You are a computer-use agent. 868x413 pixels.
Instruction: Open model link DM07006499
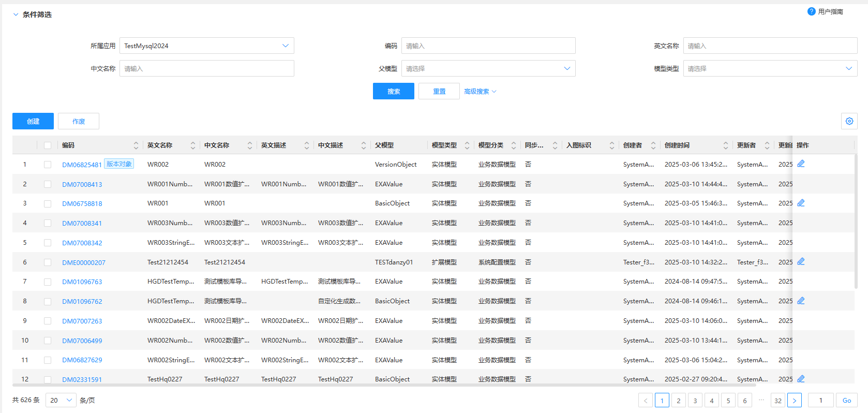[82, 341]
